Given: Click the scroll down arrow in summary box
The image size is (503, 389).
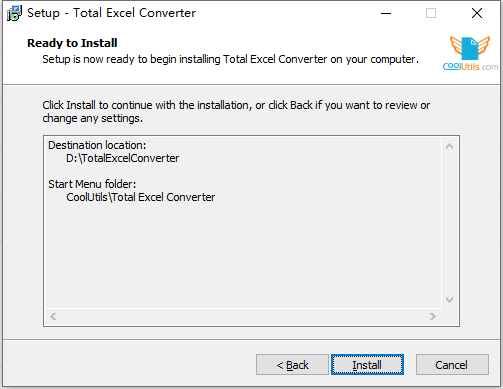Looking at the screenshot, I should pos(449,300).
